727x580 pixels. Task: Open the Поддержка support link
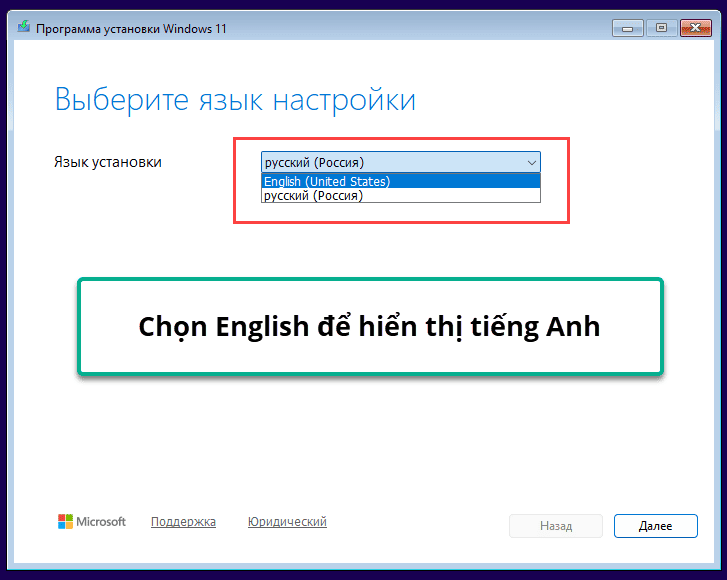183,522
